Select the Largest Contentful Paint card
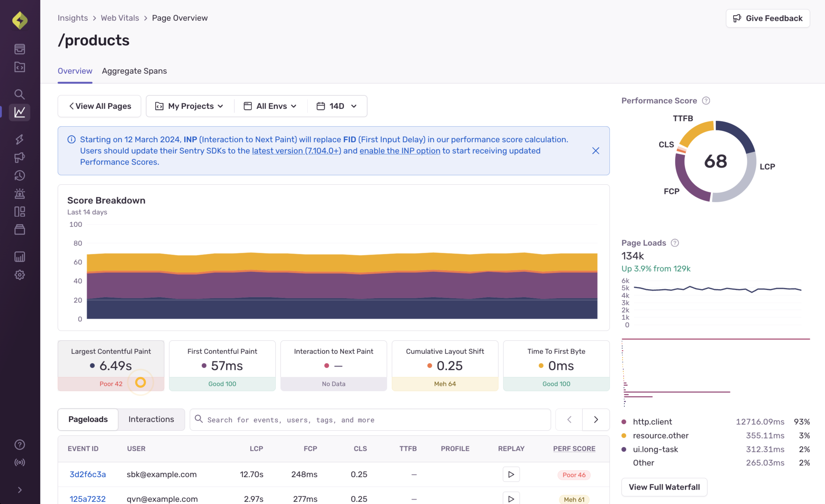Screen dimensions: 825x504 (x=111, y=366)
